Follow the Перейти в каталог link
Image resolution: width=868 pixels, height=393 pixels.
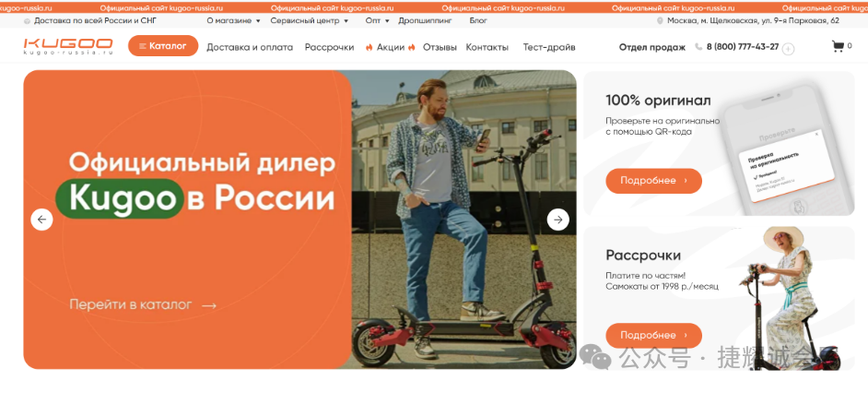tap(143, 304)
